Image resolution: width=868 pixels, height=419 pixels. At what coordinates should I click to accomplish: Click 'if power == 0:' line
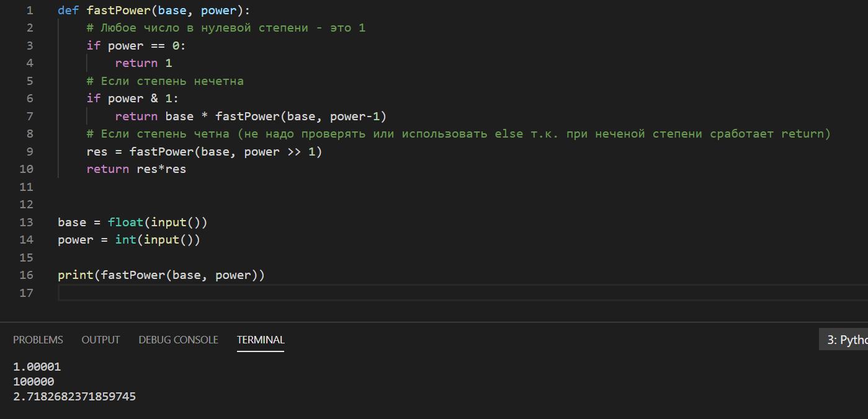[136, 46]
